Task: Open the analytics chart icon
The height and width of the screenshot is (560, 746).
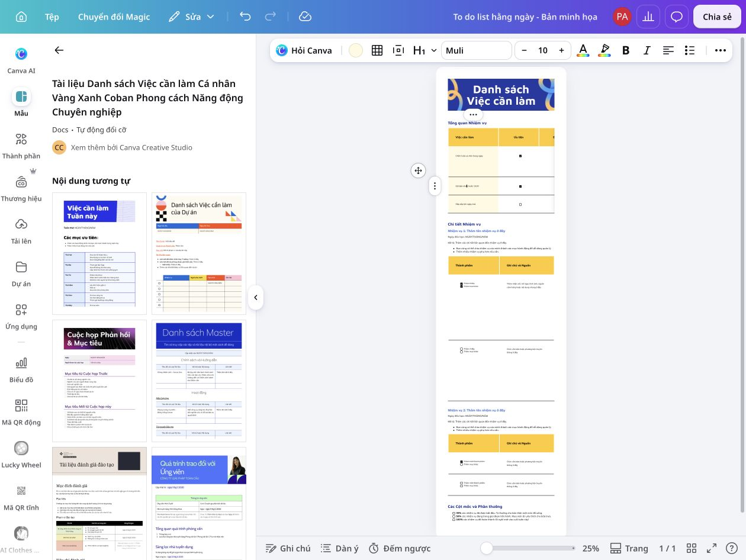Action: (648, 17)
